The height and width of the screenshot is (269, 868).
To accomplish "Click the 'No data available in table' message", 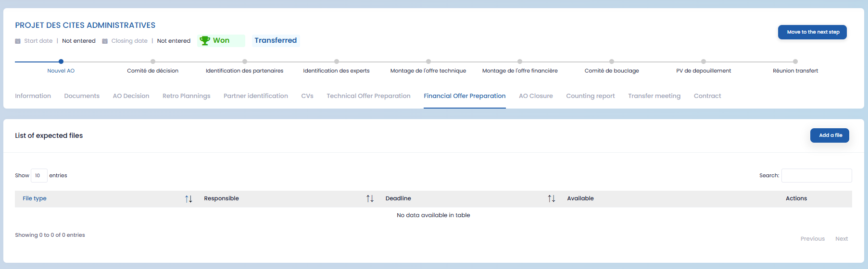I will click(433, 215).
